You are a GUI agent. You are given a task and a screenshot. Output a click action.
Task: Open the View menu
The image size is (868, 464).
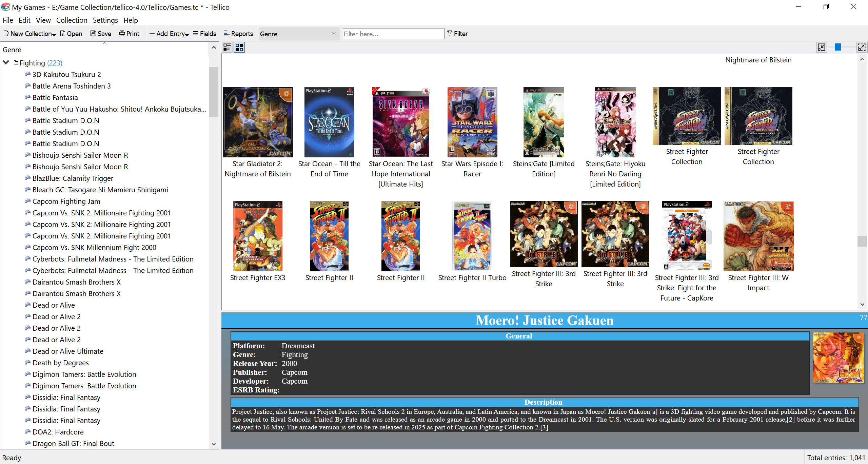(43, 20)
